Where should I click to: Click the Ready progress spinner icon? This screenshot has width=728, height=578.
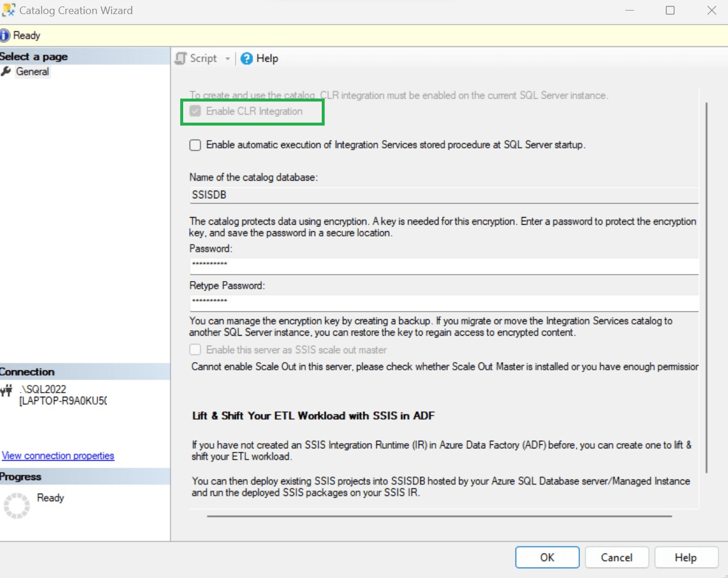click(16, 505)
